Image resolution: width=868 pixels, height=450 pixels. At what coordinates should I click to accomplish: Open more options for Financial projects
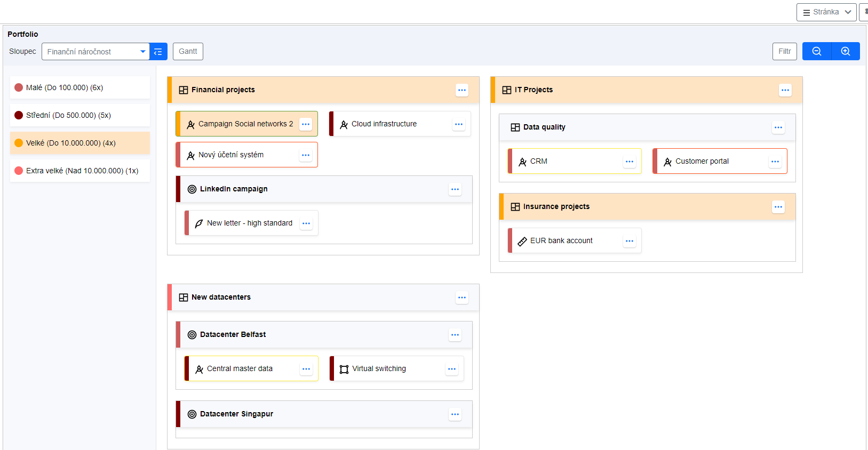(462, 90)
